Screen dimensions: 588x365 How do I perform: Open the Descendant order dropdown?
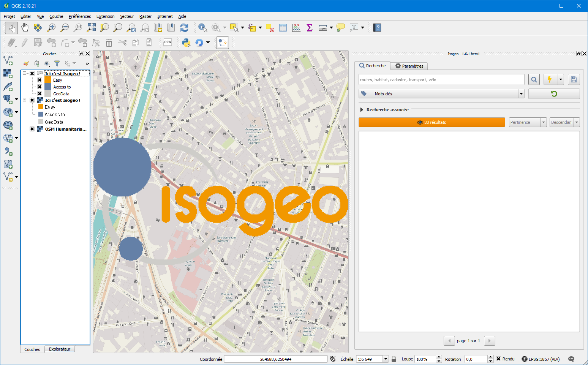[564, 122]
